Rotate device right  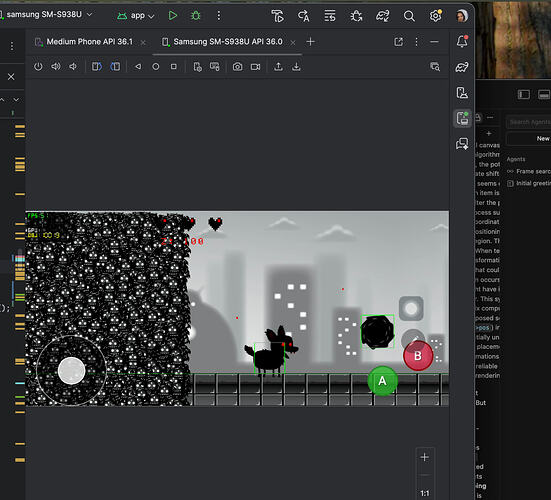[115, 66]
